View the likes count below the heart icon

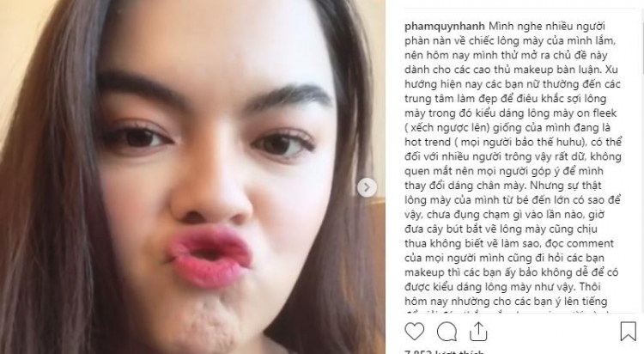(445, 351)
